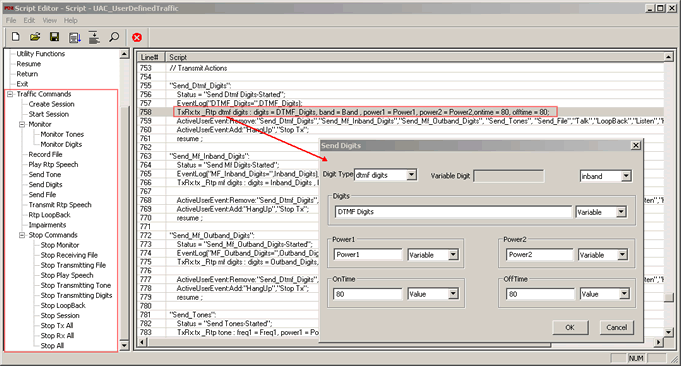
Task: Click the red stop X toolbar icon
Action: click(x=137, y=38)
